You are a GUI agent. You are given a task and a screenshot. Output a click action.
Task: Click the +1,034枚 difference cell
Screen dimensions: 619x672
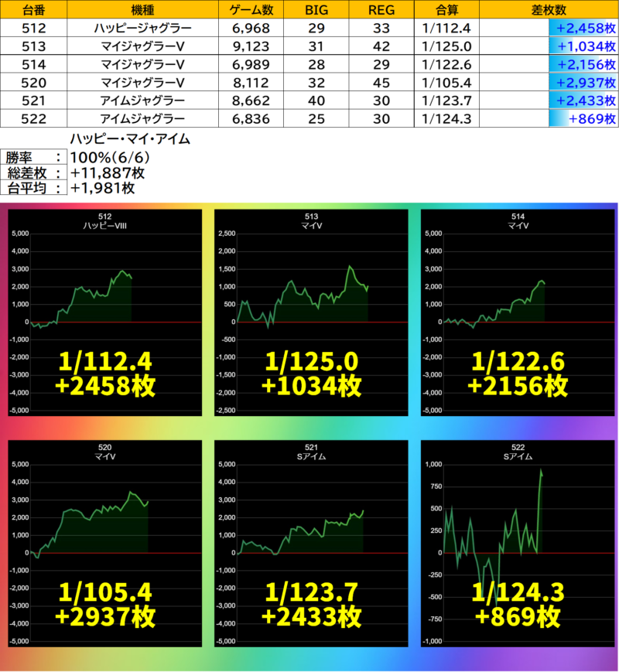tap(549, 46)
